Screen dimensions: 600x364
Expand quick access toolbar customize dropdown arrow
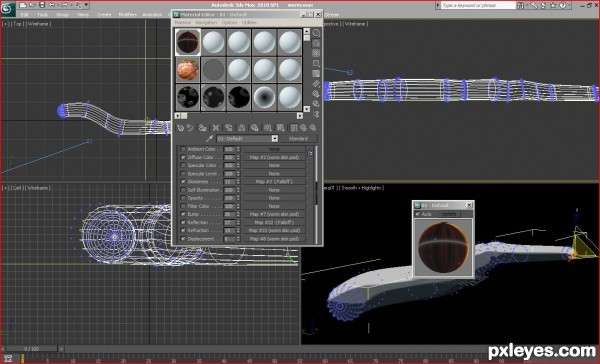[x=86, y=5]
